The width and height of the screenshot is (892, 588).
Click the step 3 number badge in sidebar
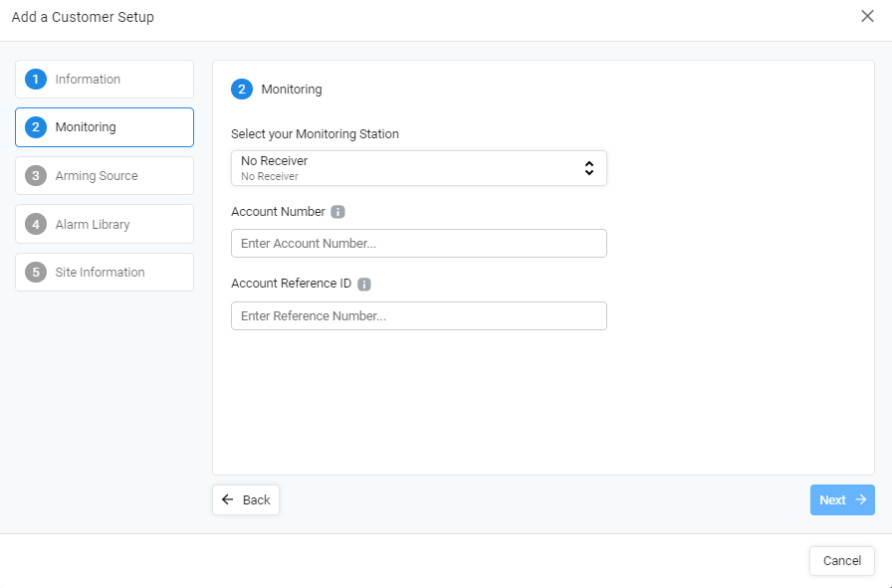pyautogui.click(x=36, y=176)
